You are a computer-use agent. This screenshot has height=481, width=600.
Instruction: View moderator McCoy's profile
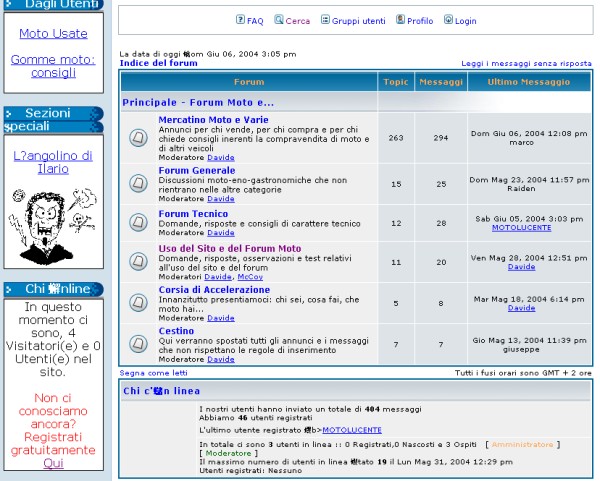[237, 276]
